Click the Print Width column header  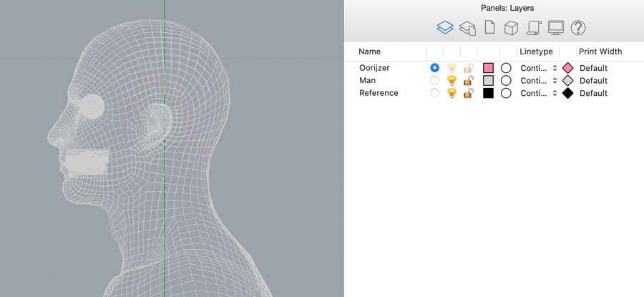(x=600, y=52)
